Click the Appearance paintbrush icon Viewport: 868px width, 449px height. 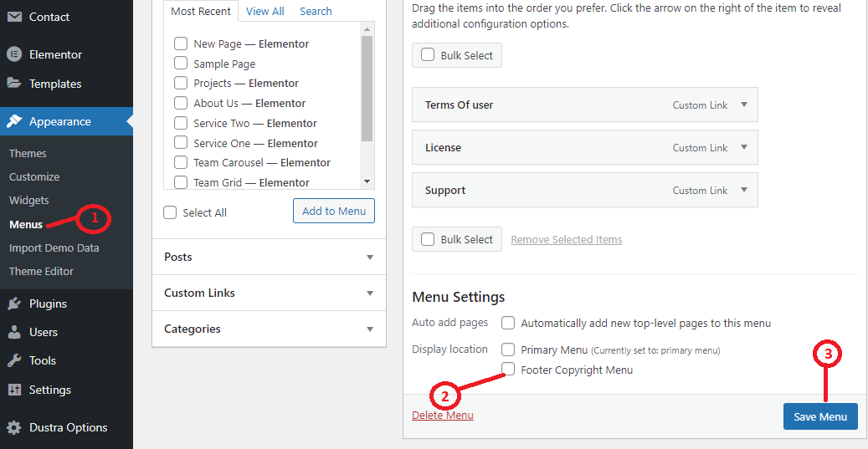[14, 121]
